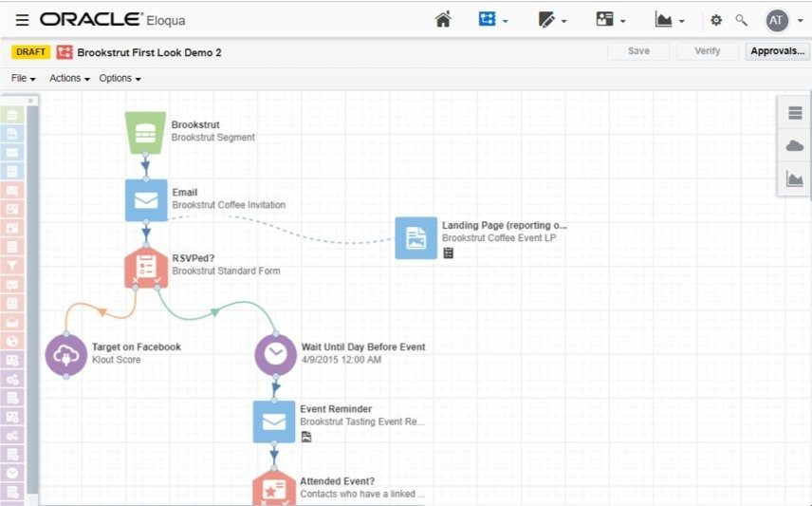
Task: Click the disabled Save button
Action: [638, 51]
